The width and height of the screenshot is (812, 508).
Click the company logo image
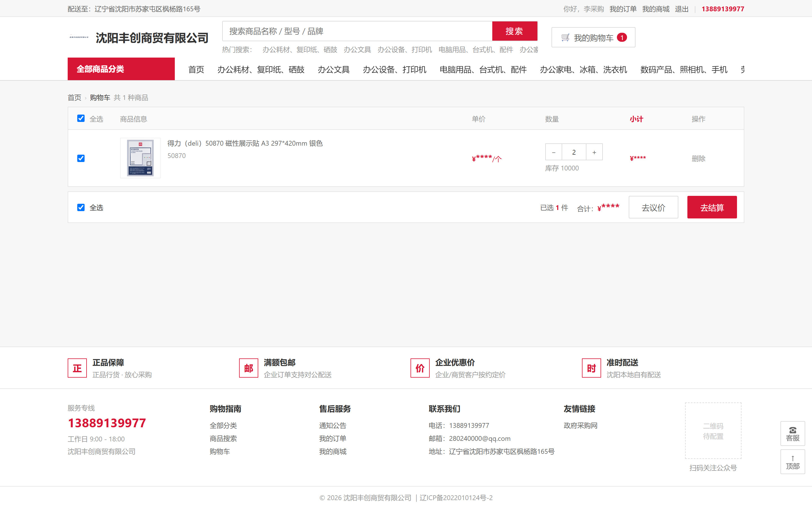click(79, 37)
